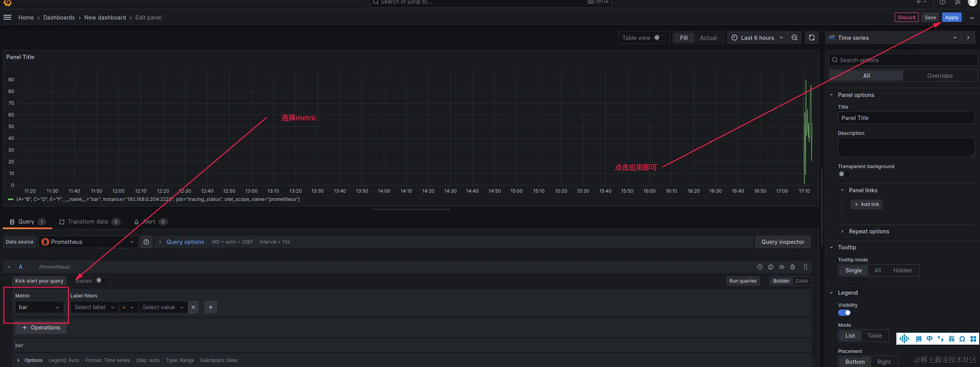Screen dimensions: 980x367
Task: Select the Overrides tab
Action: (940, 76)
